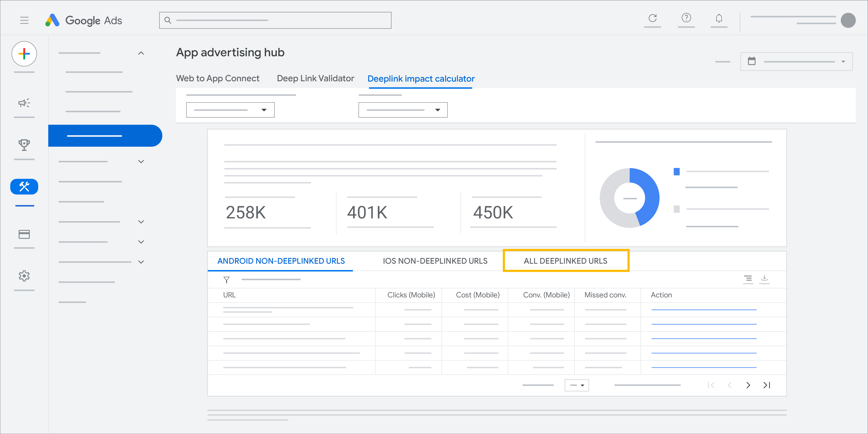Click the filter funnel icon
This screenshot has height=434, width=868.
tap(226, 280)
